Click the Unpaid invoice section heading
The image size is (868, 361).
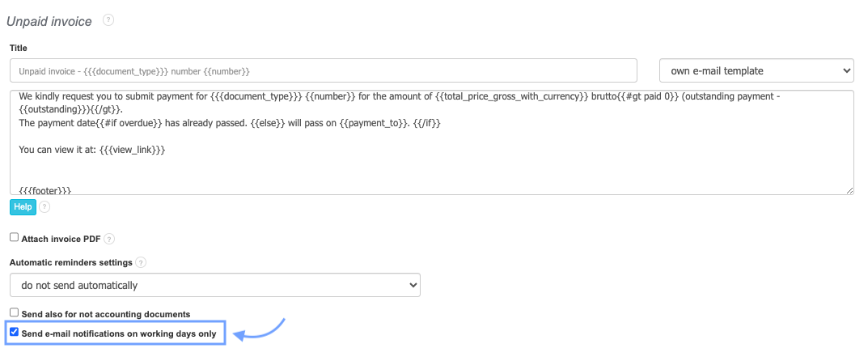click(49, 21)
